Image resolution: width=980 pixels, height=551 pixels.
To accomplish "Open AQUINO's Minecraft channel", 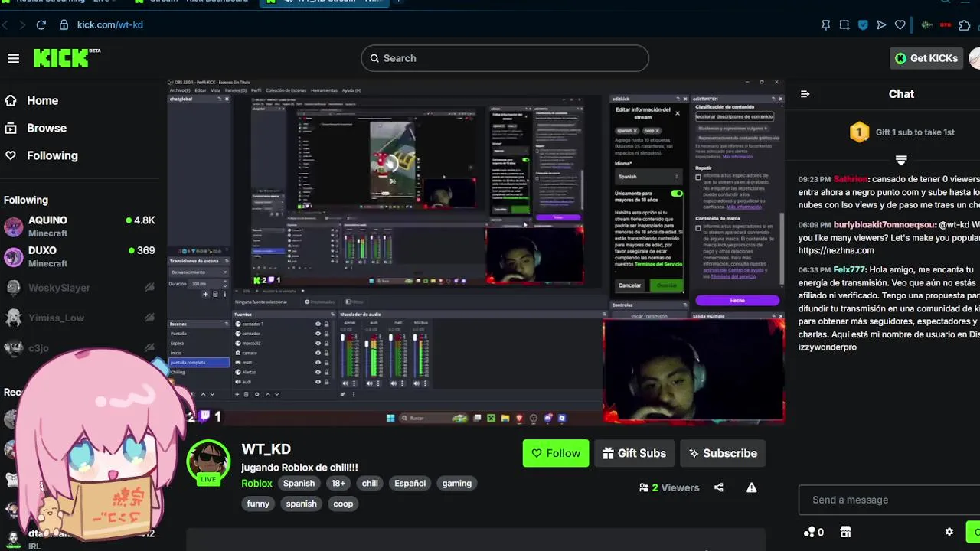I will tap(80, 227).
